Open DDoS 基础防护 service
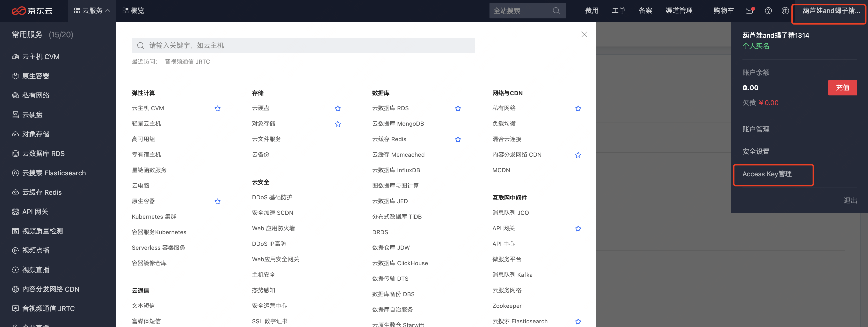This screenshot has width=868, height=327. (x=272, y=197)
